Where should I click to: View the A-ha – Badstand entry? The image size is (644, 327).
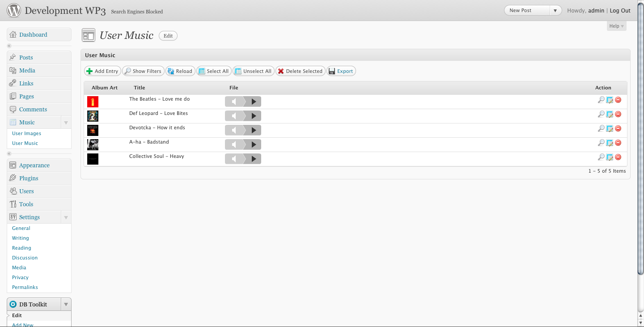click(601, 143)
